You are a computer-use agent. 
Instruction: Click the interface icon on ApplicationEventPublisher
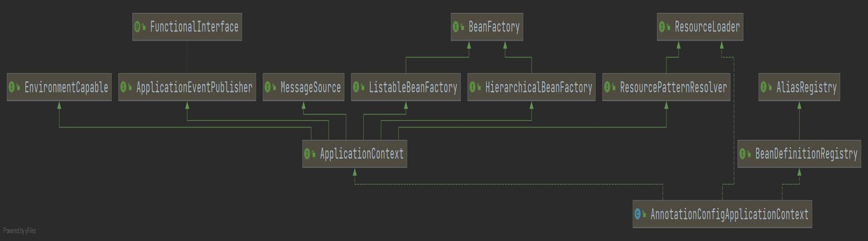124,87
